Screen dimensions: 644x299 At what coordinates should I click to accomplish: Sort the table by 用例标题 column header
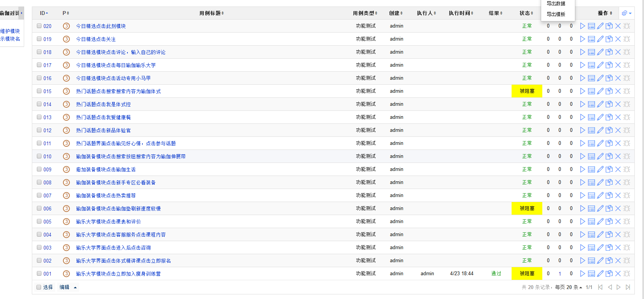click(x=211, y=13)
